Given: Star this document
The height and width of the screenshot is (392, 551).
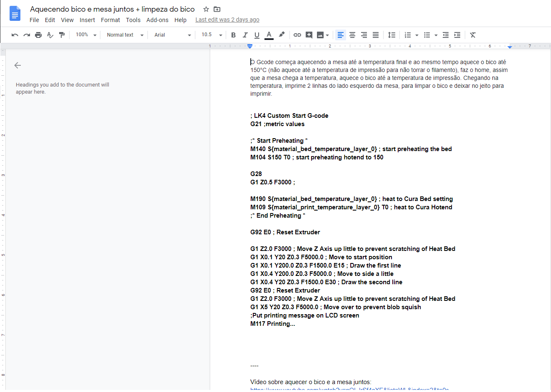Looking at the screenshot, I should (x=206, y=9).
